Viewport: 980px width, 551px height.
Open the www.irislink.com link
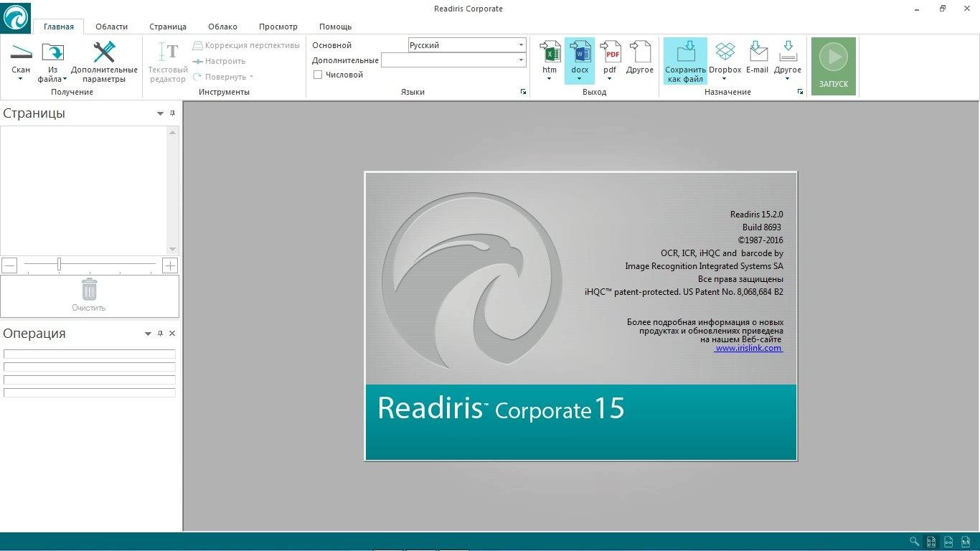pyautogui.click(x=748, y=348)
